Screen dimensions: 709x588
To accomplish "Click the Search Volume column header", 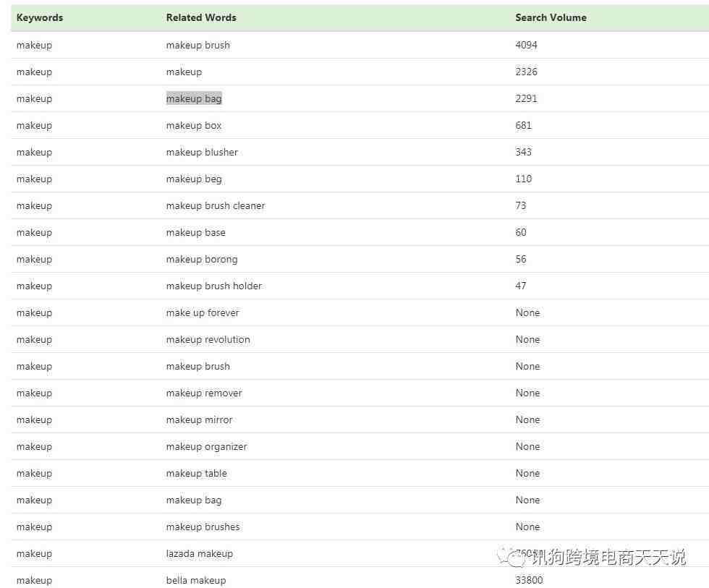I will [551, 17].
